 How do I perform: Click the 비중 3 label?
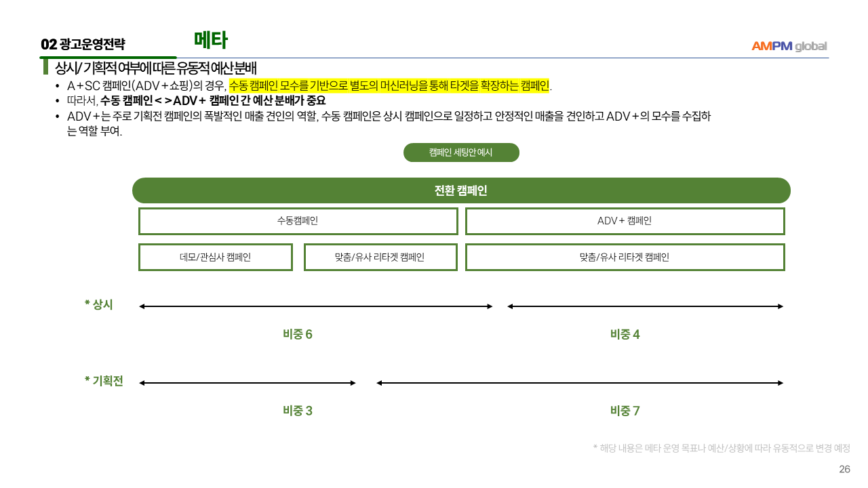298,411
